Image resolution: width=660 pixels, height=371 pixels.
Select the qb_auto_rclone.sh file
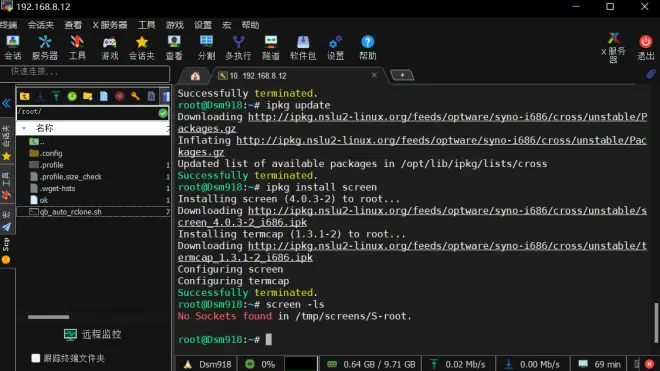(66, 212)
